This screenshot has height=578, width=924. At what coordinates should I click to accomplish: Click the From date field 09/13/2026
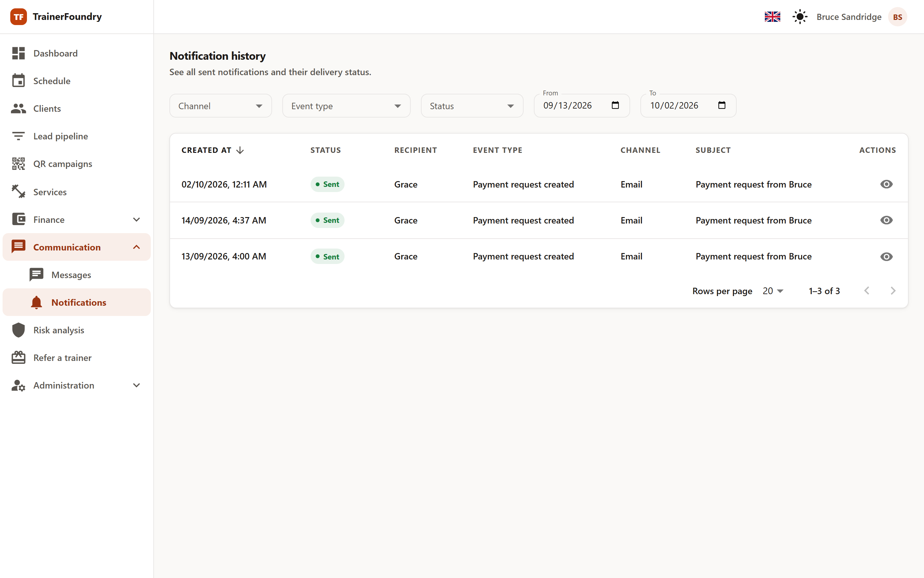click(x=581, y=106)
